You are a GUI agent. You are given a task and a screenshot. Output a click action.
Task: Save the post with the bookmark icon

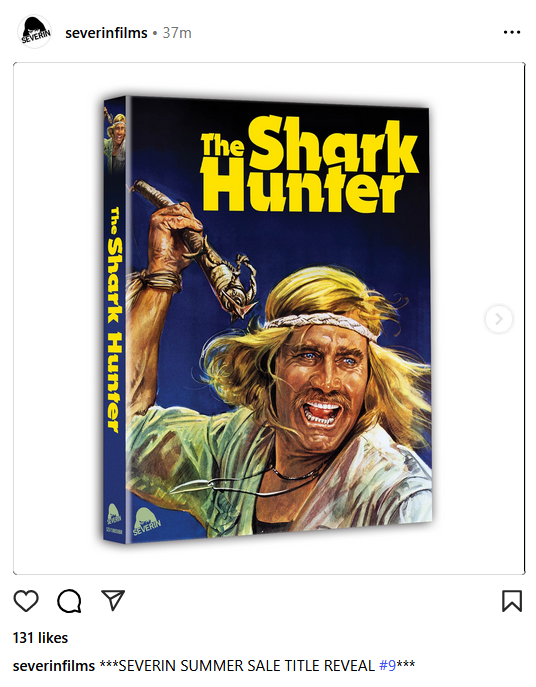click(511, 601)
